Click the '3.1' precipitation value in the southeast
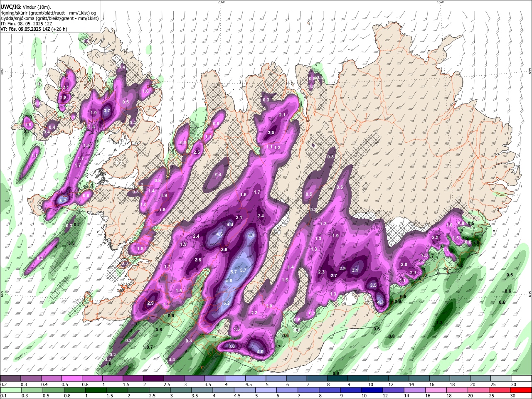 (x=355, y=270)
